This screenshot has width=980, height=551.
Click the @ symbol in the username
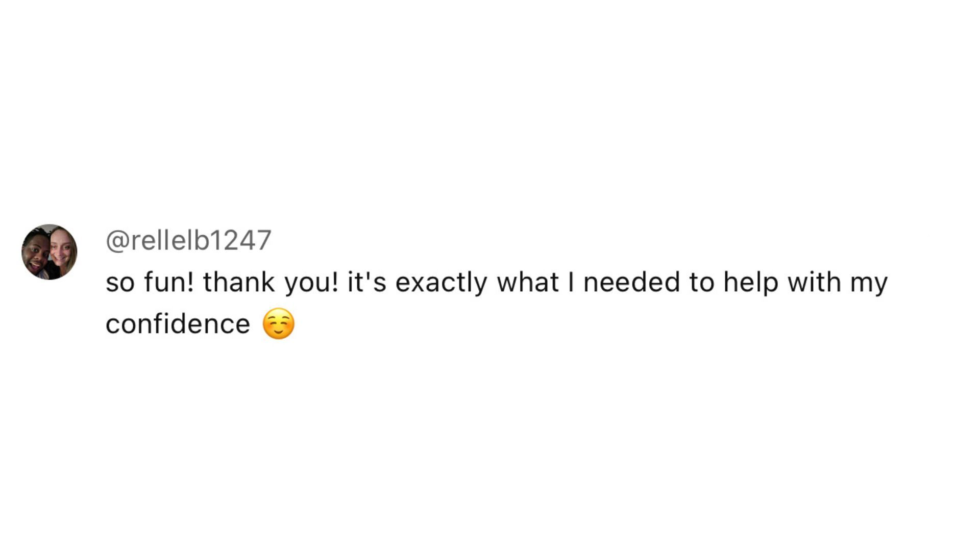pyautogui.click(x=117, y=241)
